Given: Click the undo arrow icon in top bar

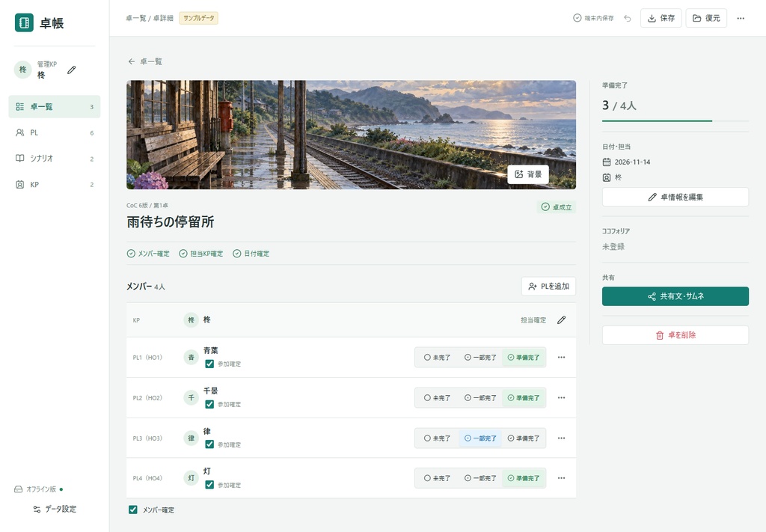Looking at the screenshot, I should [x=628, y=18].
